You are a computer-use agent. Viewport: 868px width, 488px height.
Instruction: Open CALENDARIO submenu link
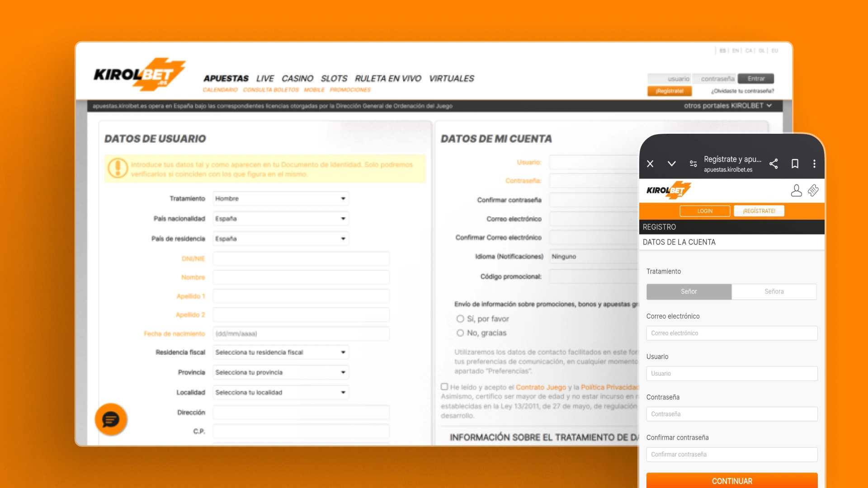[x=220, y=90]
